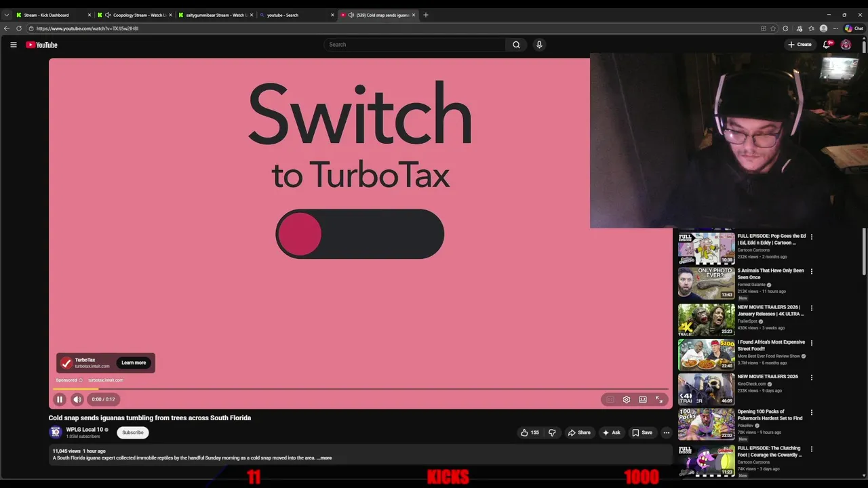Screen dimensions: 868x488
Task: Click Learn more on TurboTax ad
Action: point(134,363)
